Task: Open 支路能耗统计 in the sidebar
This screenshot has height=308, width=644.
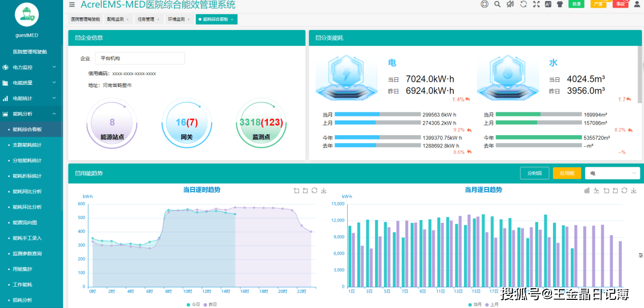Action: pos(27,145)
